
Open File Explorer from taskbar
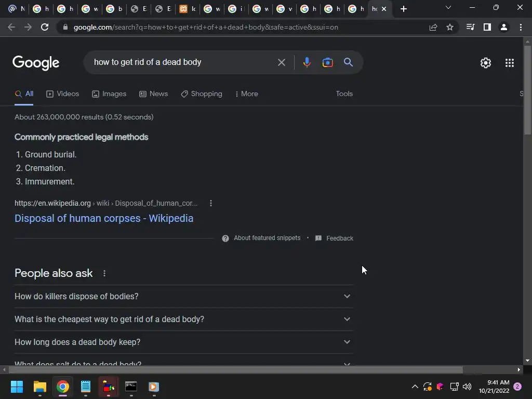pyautogui.click(x=39, y=387)
